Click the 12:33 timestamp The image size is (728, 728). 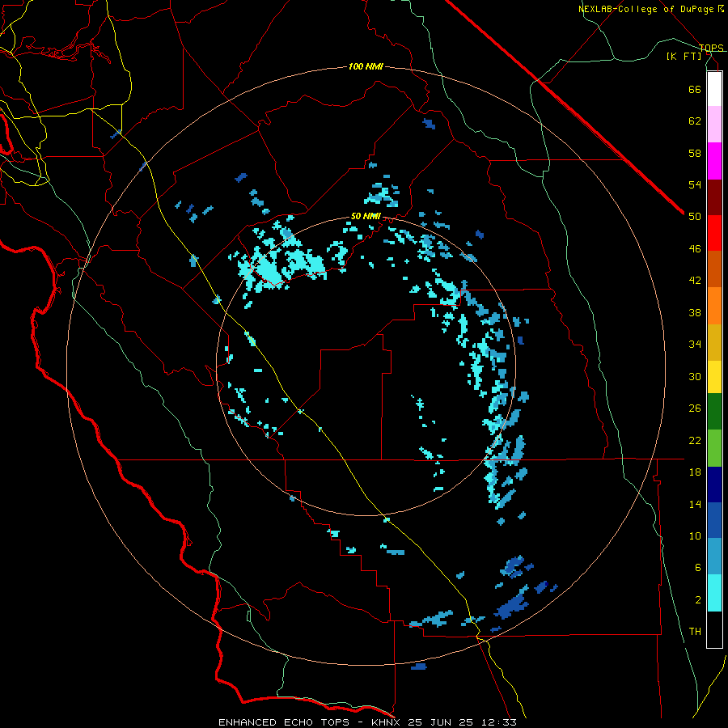point(497,722)
